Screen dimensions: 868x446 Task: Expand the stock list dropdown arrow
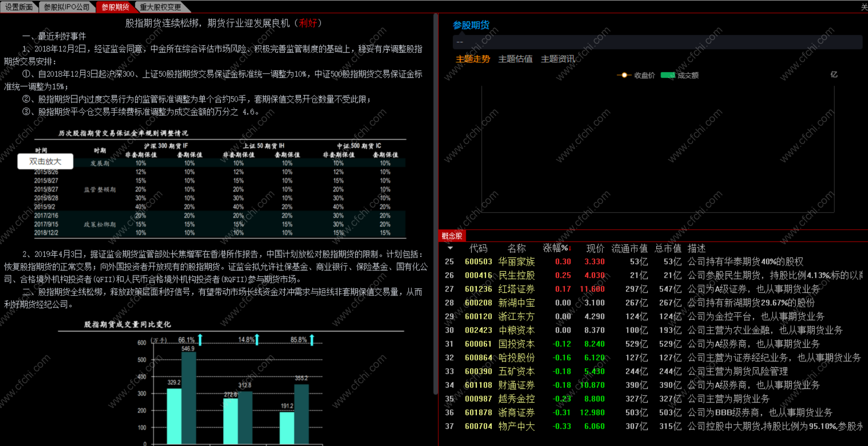450,248
